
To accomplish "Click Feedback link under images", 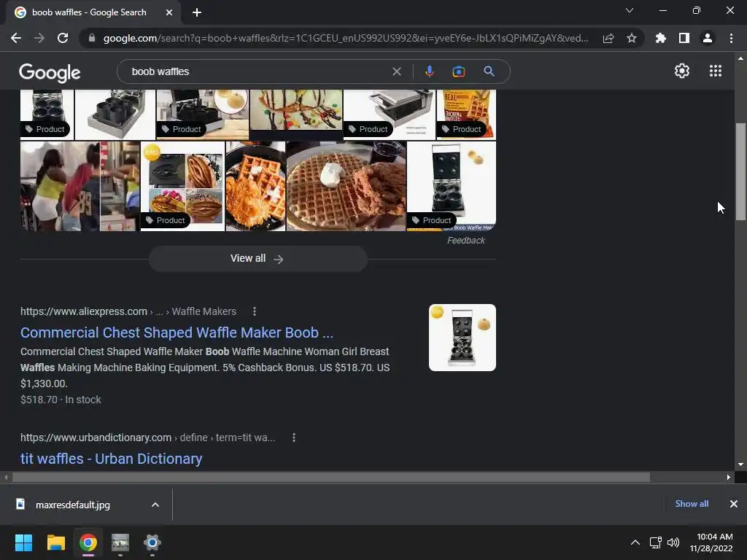I will pos(465,241).
